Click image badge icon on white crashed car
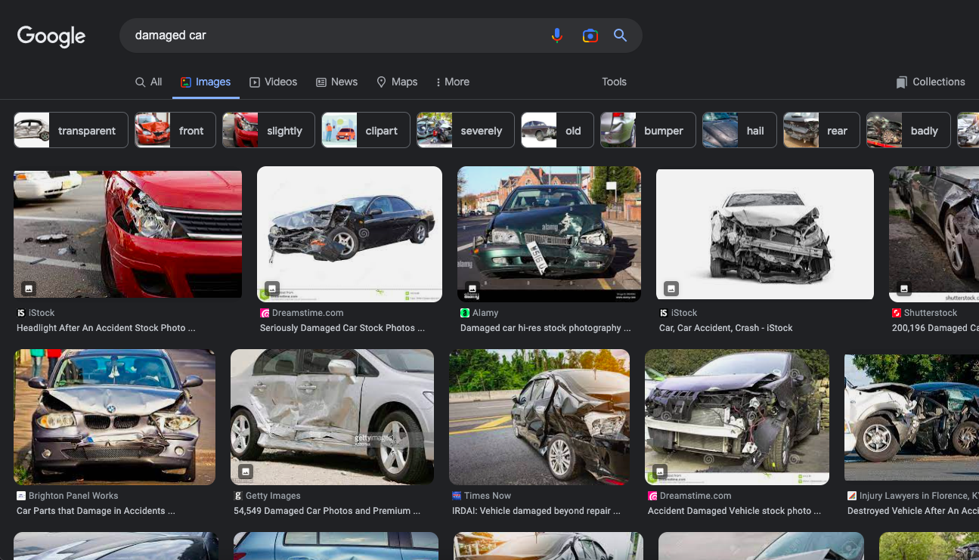 (671, 288)
